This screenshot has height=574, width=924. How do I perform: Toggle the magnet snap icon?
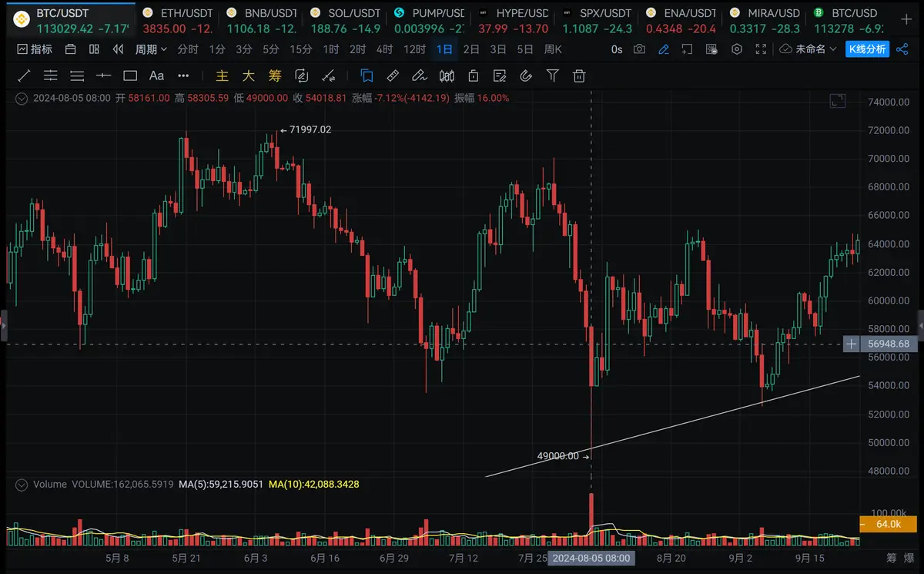pyautogui.click(x=526, y=76)
